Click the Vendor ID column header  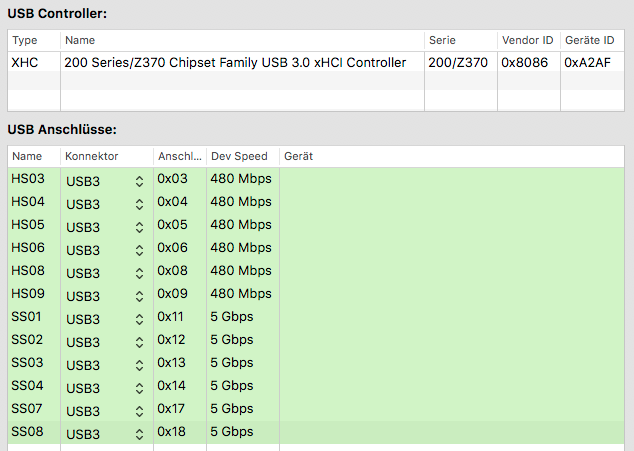pos(527,40)
